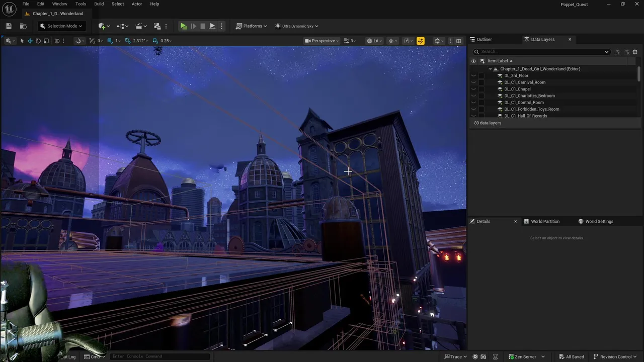The image size is (644, 362).
Task: Open the Platforms dropdown
Action: [251, 26]
